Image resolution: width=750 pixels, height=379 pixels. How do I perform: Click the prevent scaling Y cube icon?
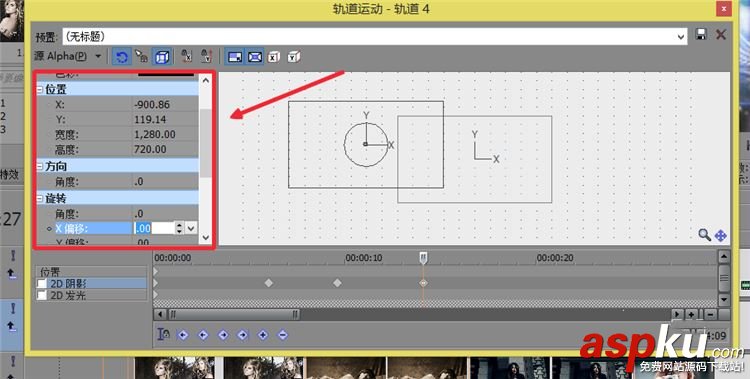point(294,57)
